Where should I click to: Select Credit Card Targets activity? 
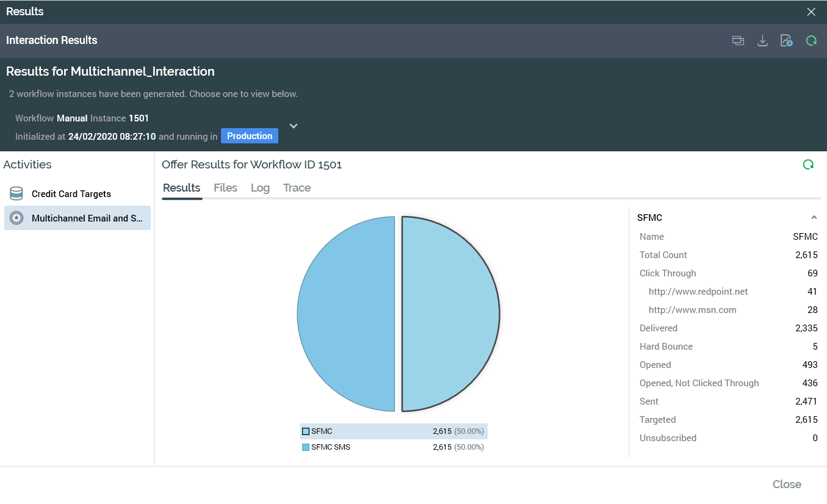tap(71, 194)
